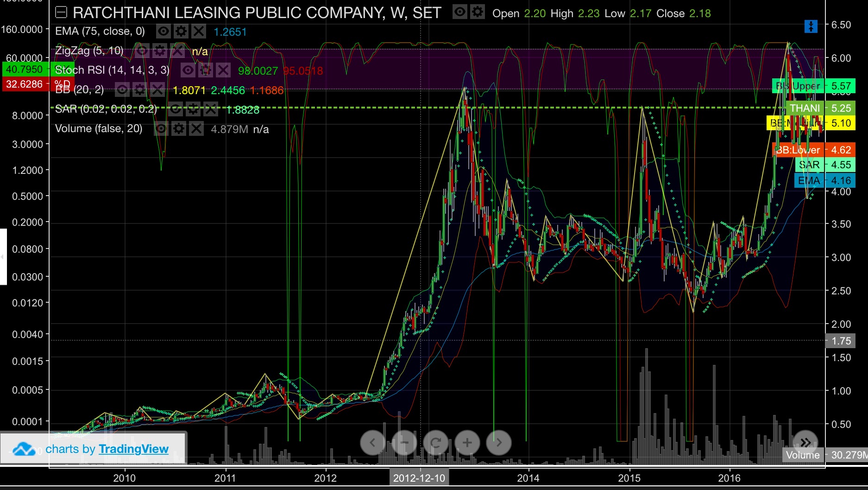This screenshot has height=490, width=868.
Task: Pan chart left with the left arrow button
Action: point(373,443)
